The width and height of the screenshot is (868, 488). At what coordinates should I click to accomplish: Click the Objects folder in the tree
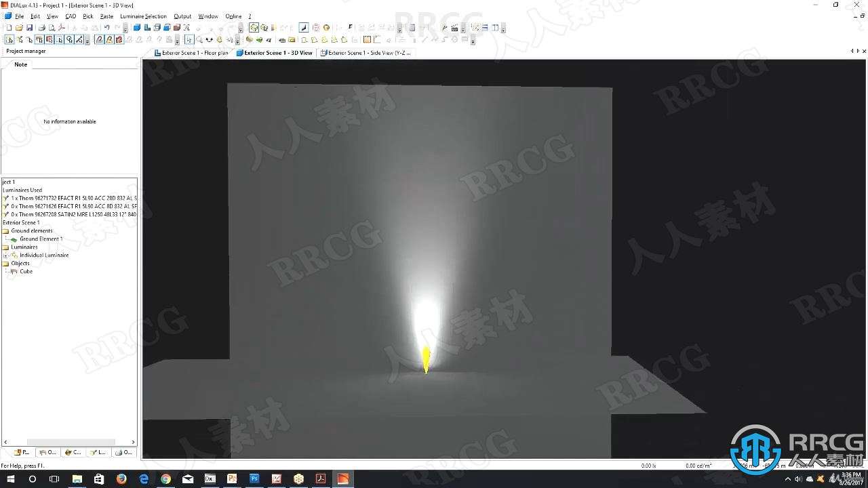(x=20, y=263)
